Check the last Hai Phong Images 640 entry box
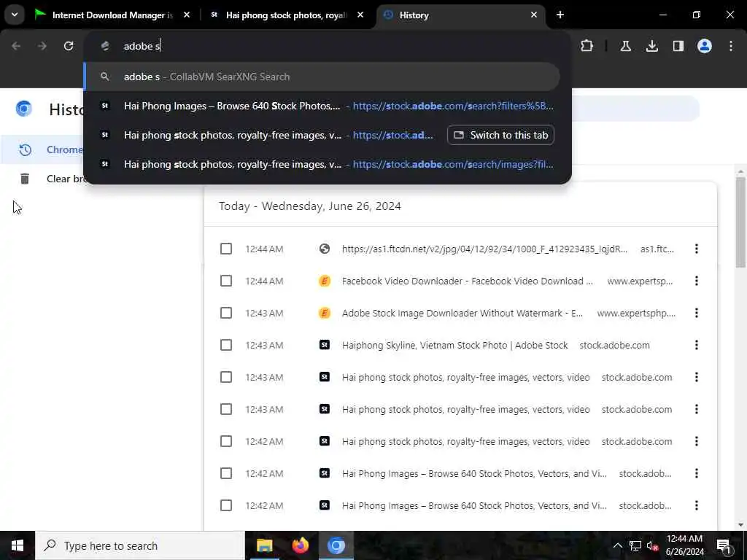747x560 pixels. [x=226, y=505]
